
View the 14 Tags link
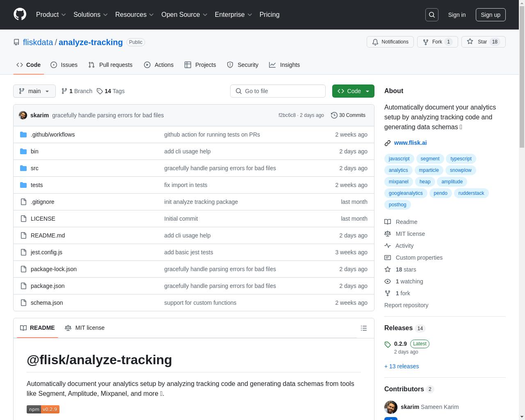(111, 91)
